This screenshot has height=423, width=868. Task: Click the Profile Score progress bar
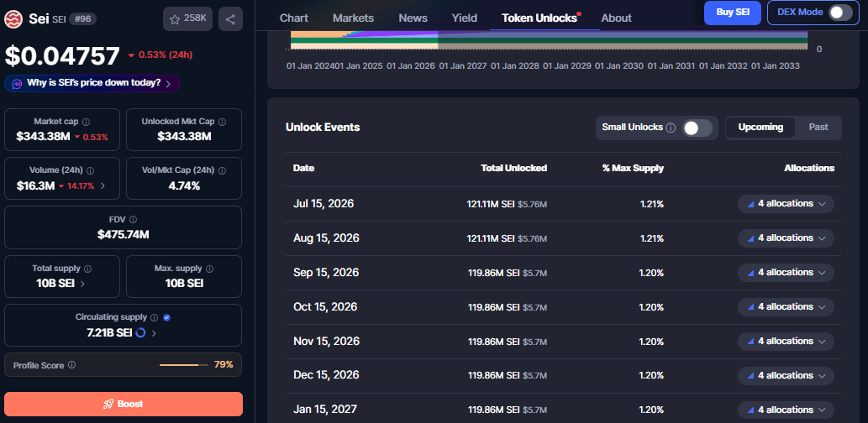184,365
